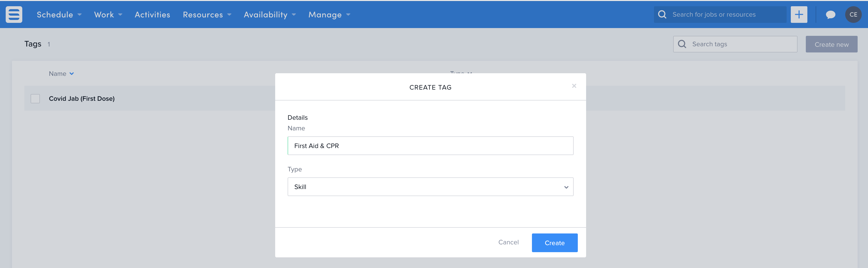This screenshot has width=868, height=268.
Task: Click the Create button
Action: pos(554,243)
